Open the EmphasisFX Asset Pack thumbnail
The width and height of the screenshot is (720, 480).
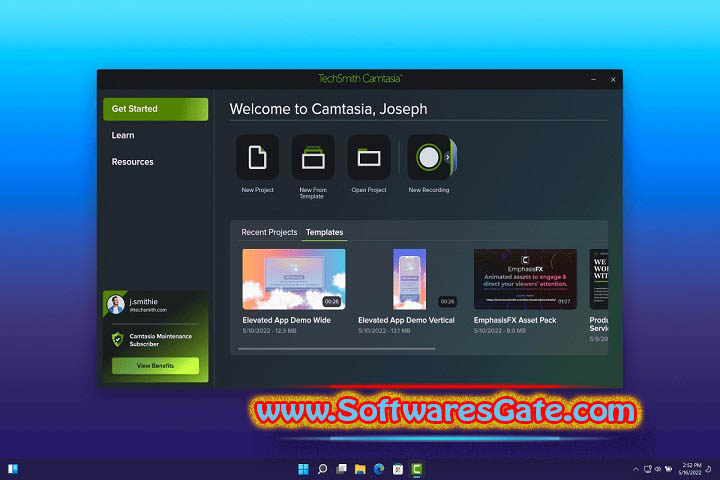click(525, 279)
